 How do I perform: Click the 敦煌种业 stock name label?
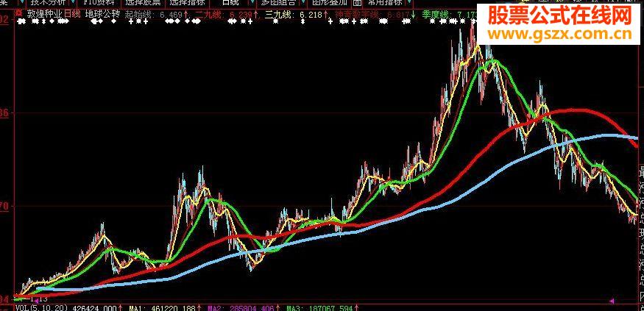pos(44,14)
